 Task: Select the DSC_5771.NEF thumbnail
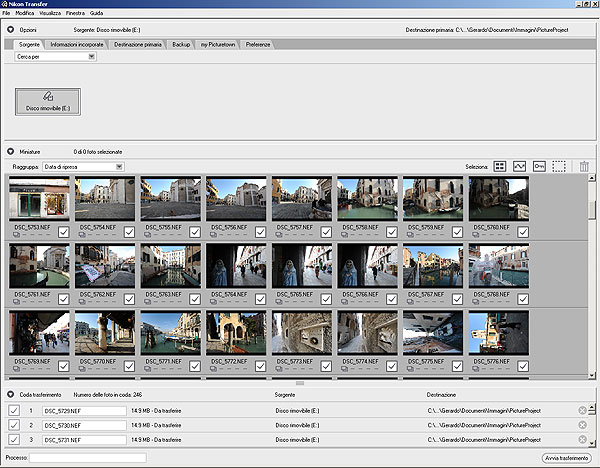coord(170,333)
